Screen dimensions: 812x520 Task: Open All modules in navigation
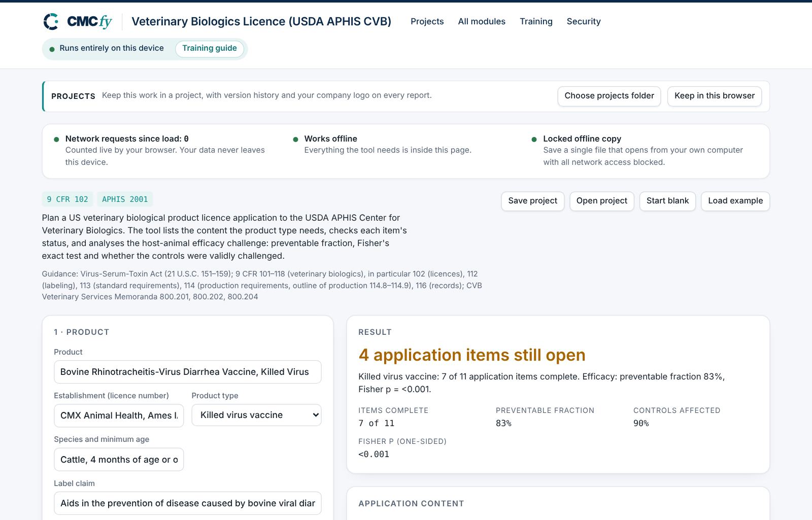(x=482, y=21)
